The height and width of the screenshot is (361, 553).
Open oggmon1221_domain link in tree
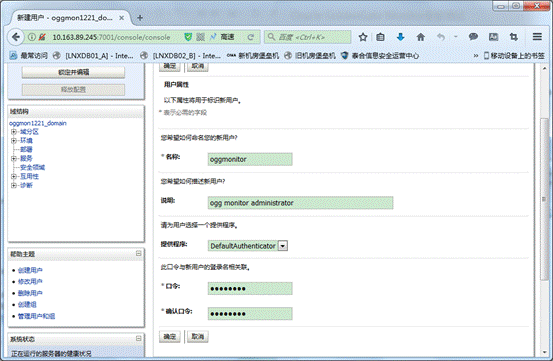click(x=38, y=123)
